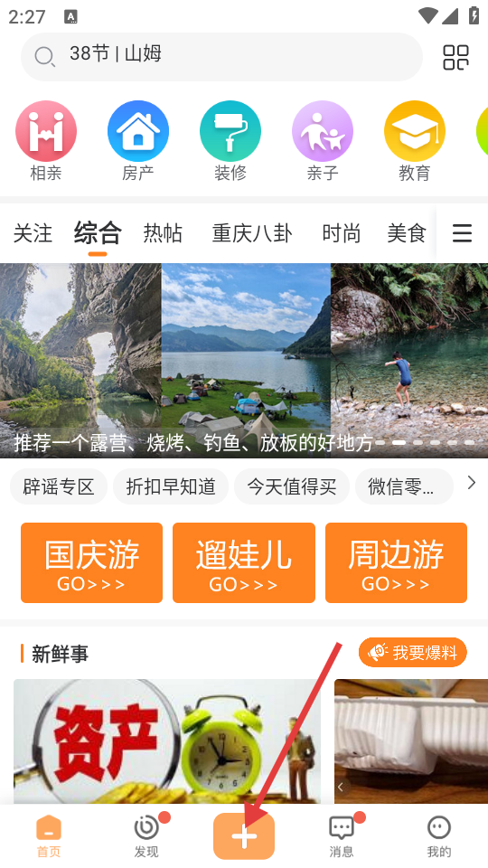Tap the 相亲 category icon
488x868 pixels.
[46, 131]
